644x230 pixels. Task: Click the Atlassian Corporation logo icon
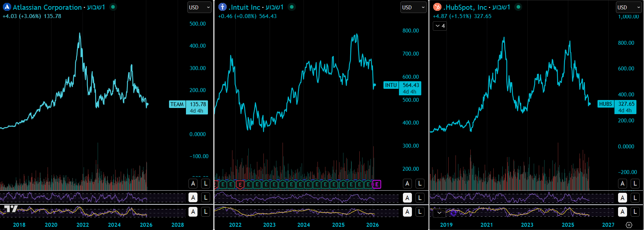[7, 7]
